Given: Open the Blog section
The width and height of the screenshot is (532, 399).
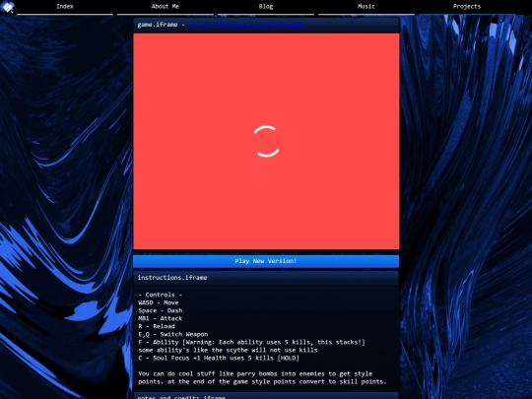Looking at the screenshot, I should coord(266,7).
